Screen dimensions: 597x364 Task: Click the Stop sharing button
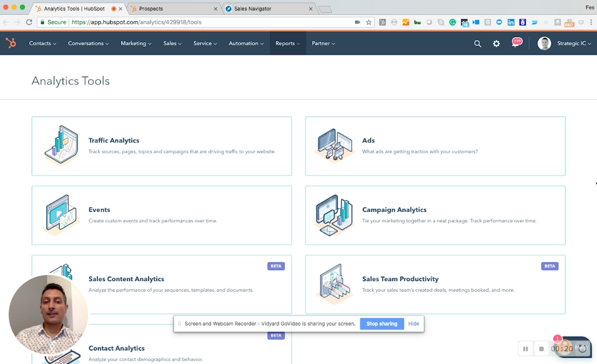382,324
